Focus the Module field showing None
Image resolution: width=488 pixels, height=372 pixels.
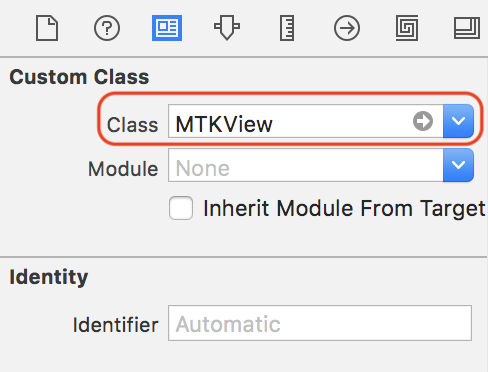coord(306,165)
